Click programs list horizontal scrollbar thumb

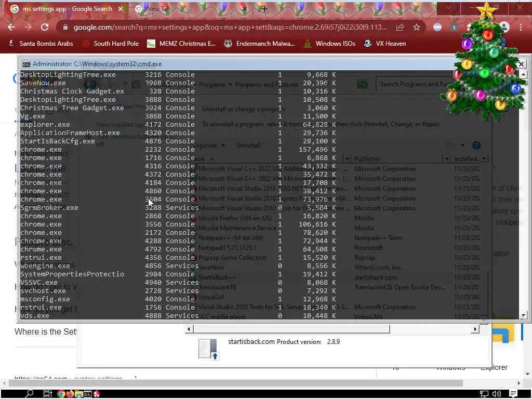[292, 329]
